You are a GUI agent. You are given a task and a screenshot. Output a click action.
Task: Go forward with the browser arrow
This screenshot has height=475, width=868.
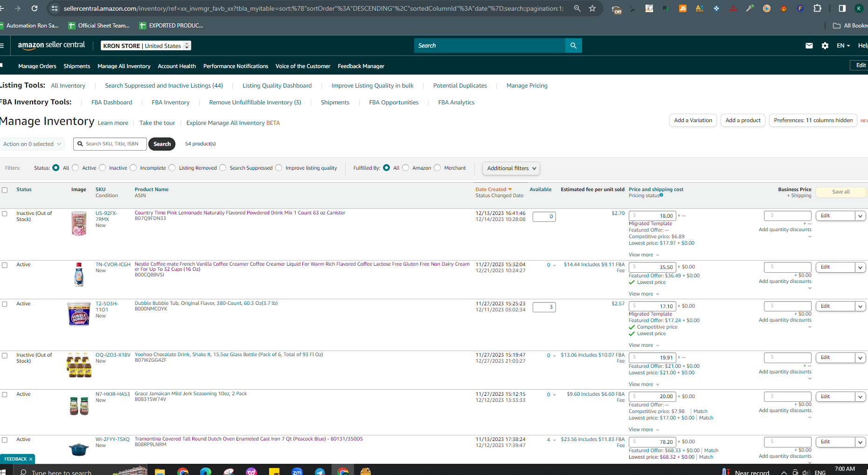pyautogui.click(x=18, y=8)
